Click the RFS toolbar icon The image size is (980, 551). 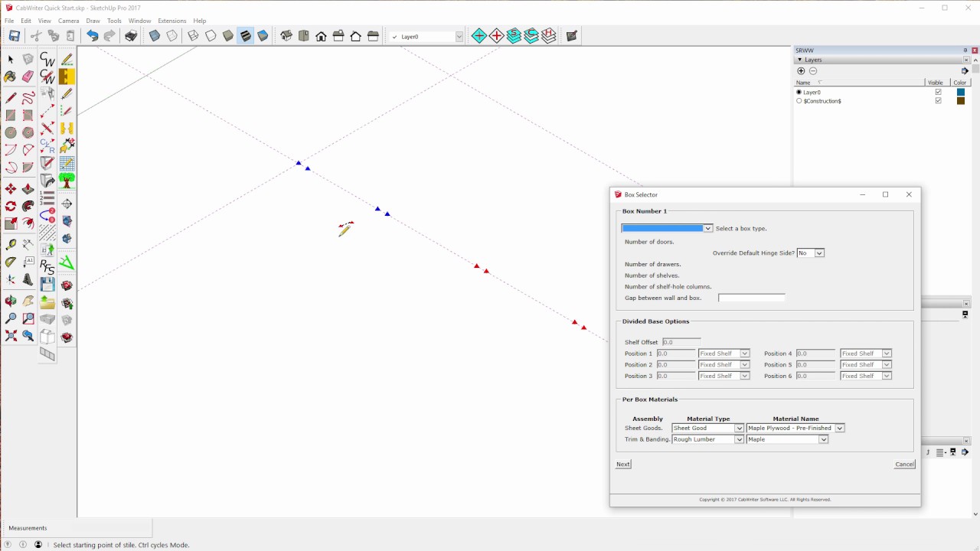click(47, 267)
